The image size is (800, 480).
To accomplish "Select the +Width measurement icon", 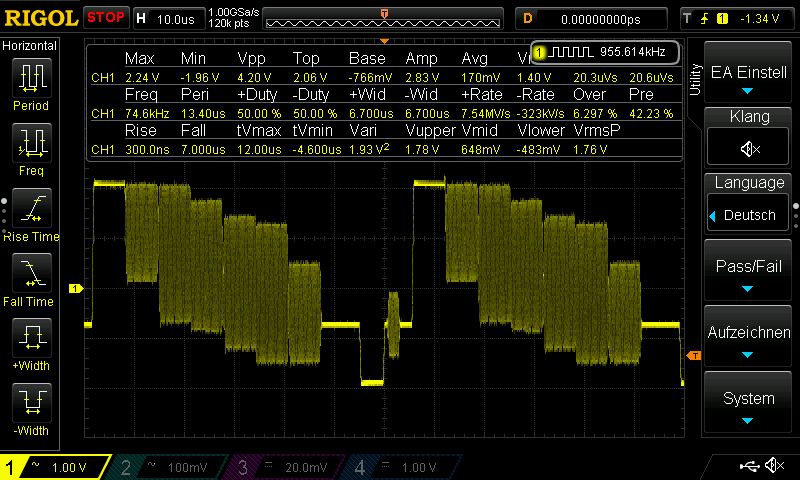I will point(31,342).
